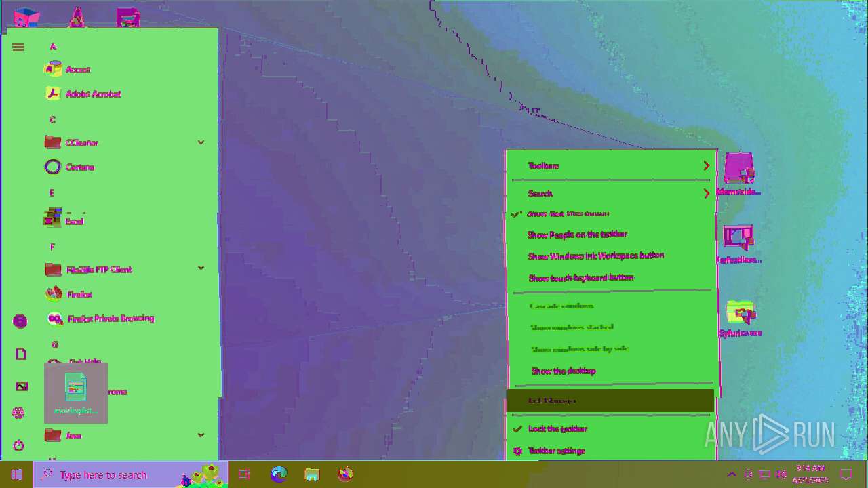Jump to letter C section header

pyautogui.click(x=53, y=120)
